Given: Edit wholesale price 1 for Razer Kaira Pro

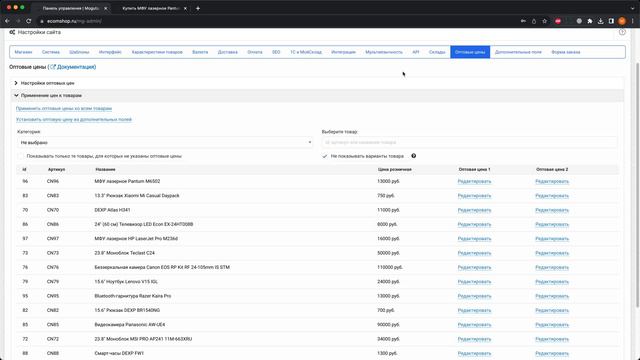Looking at the screenshot, I should [474, 296].
